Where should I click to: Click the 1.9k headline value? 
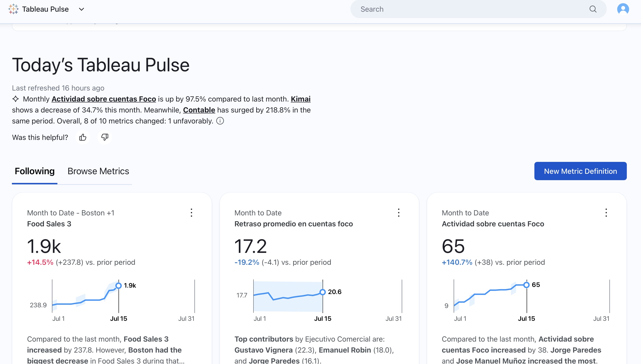click(44, 246)
